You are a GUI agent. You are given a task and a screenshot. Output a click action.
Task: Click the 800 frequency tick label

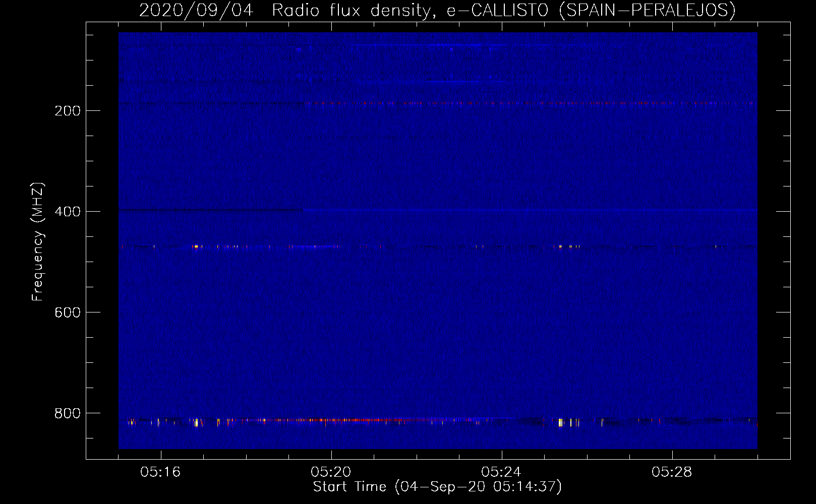point(68,413)
